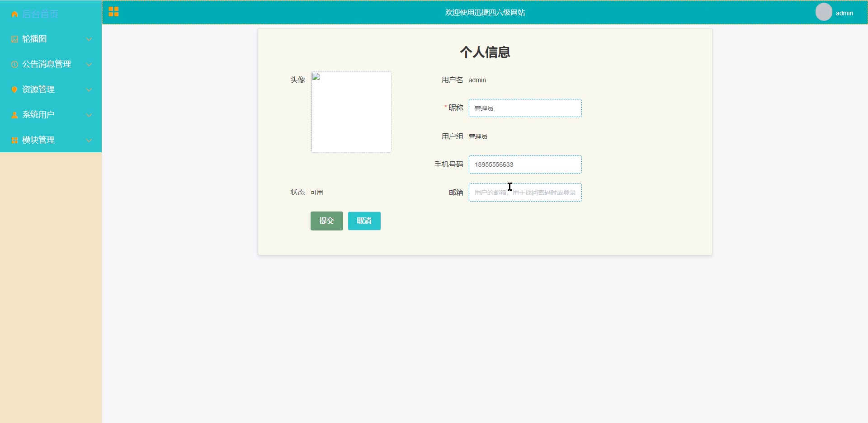Viewport: 868px width, 423px height.
Task: Expand the 系统用户 chevron arrow
Action: 89,115
